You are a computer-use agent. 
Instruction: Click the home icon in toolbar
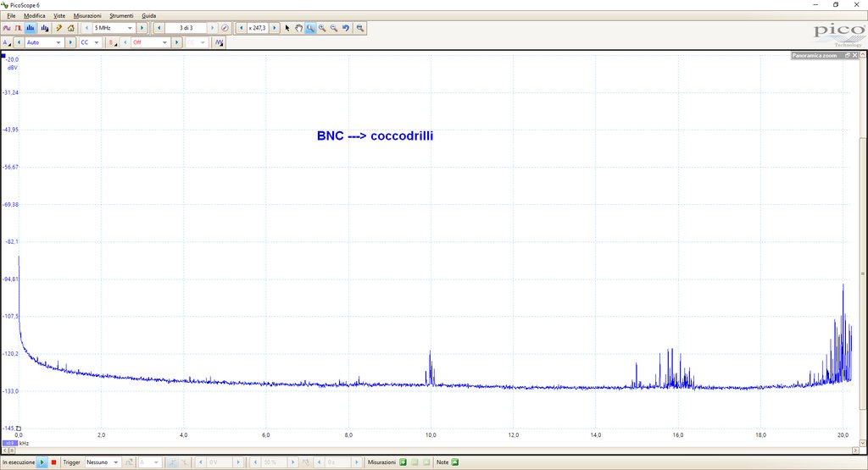(71, 28)
